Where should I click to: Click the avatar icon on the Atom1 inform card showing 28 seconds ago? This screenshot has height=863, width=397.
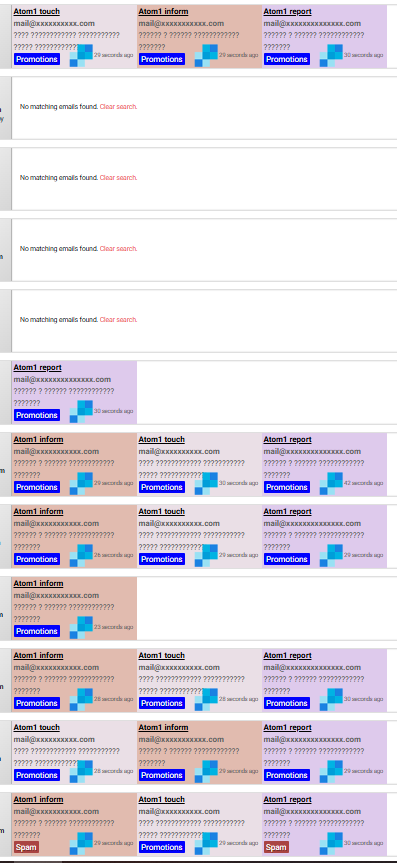81,700
